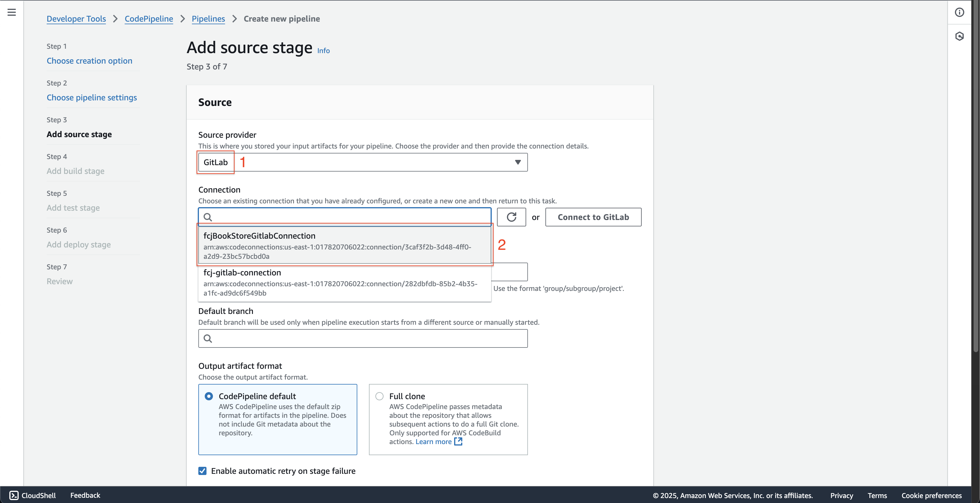Click the Developer Tools breadcrumb
Viewport: 980px width, 503px height.
[76, 19]
